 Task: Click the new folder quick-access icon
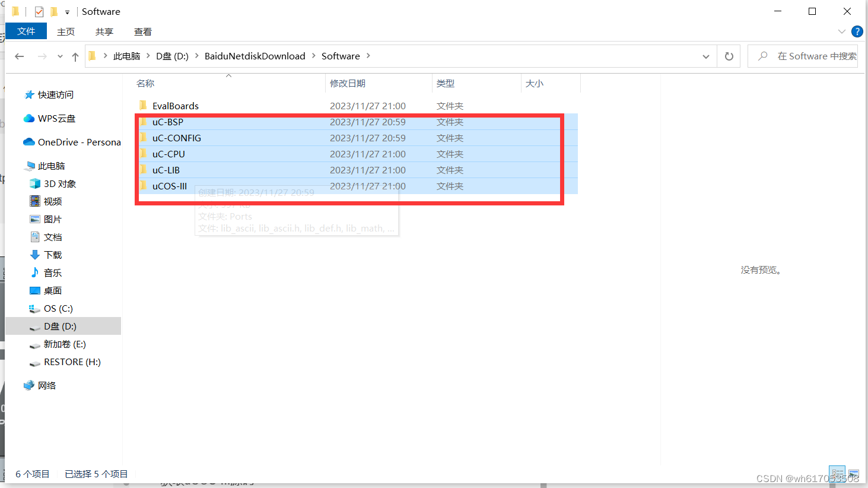(x=54, y=12)
